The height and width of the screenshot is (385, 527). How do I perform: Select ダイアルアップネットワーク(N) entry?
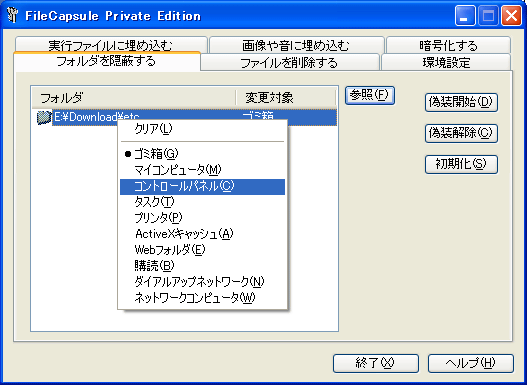click(202, 282)
